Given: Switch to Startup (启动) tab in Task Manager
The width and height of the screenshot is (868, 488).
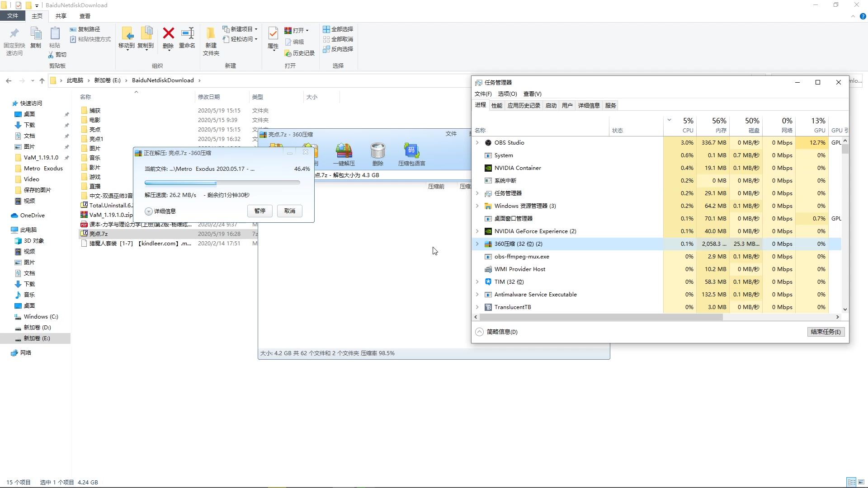Looking at the screenshot, I should point(551,106).
